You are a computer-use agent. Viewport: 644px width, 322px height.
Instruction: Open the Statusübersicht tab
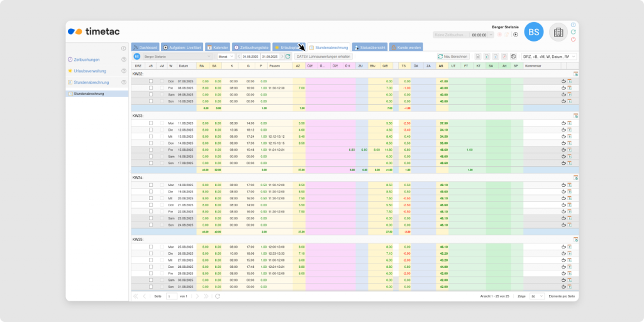(x=369, y=47)
